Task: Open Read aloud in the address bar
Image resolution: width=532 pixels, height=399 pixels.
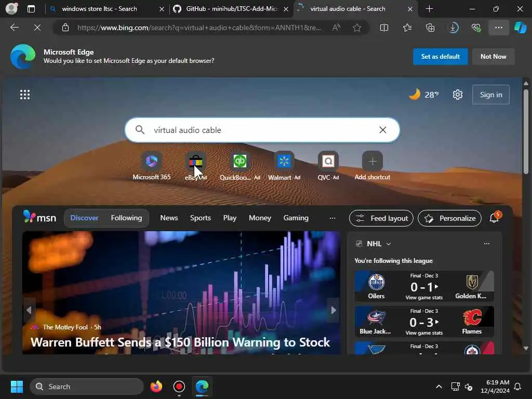Action: (x=336, y=28)
